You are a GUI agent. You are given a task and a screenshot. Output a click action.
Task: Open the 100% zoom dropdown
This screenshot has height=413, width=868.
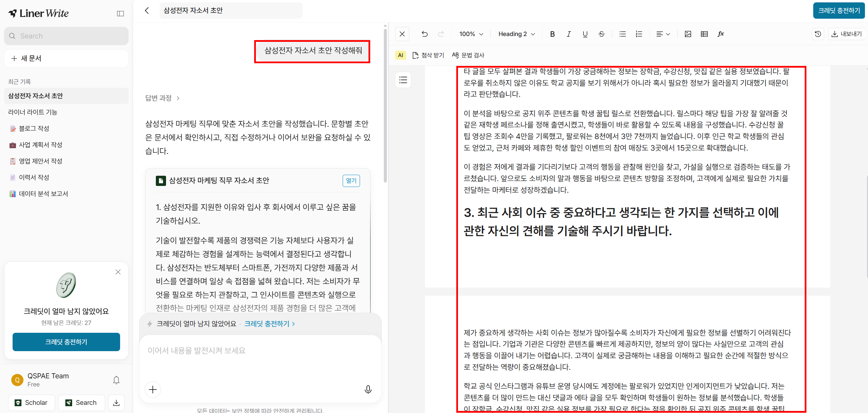tap(471, 34)
